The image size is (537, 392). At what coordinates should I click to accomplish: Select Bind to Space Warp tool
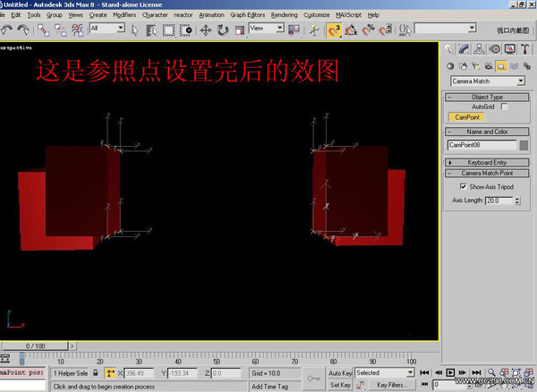click(78, 30)
